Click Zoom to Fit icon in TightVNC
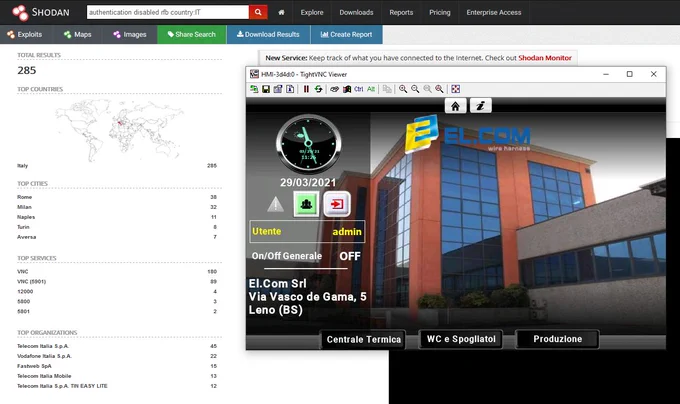Screen dimensions: 680x404 pos(439,89)
